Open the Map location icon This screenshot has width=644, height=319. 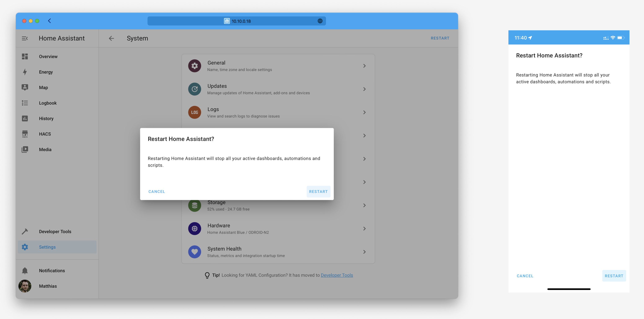pyautogui.click(x=25, y=87)
